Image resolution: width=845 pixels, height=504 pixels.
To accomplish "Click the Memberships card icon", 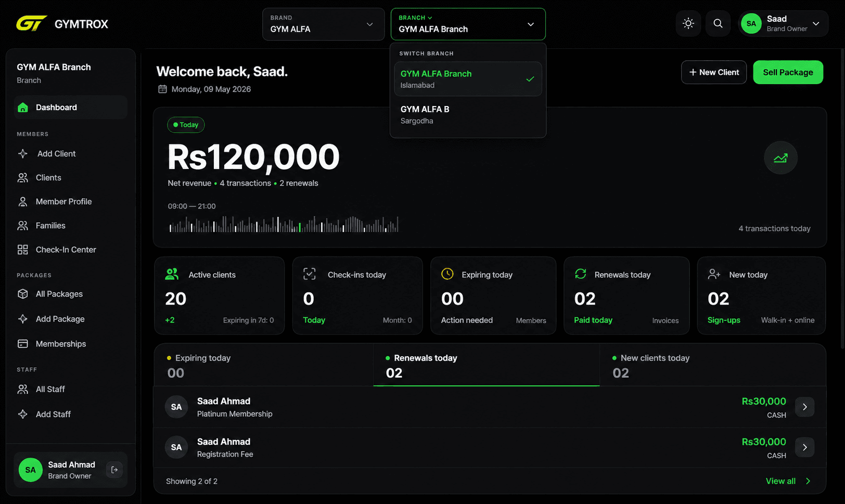I will pyautogui.click(x=23, y=344).
